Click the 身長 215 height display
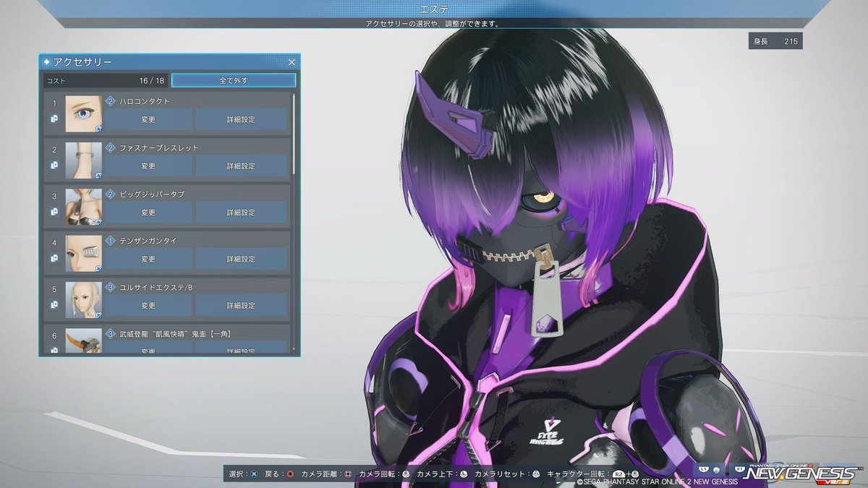This screenshot has width=868, height=488. tap(775, 41)
